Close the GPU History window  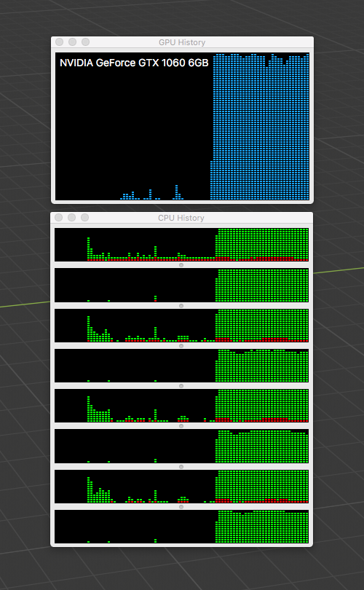pyautogui.click(x=59, y=42)
